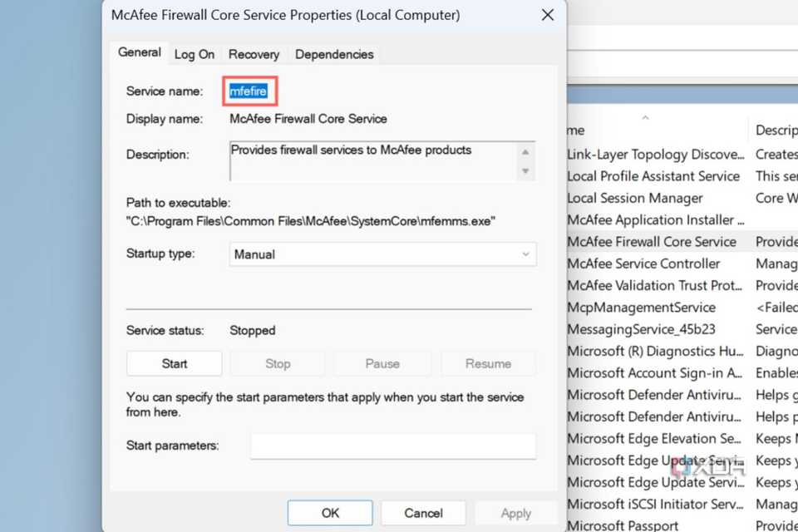The width and height of the screenshot is (798, 532).
Task: Click the highlighted mfefire service name
Action: 249,91
